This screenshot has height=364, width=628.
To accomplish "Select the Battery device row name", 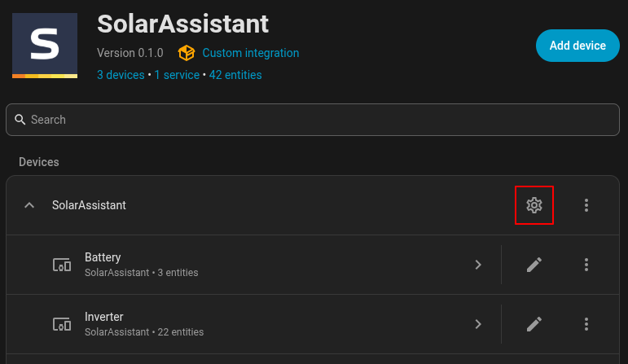I will coord(103,257).
